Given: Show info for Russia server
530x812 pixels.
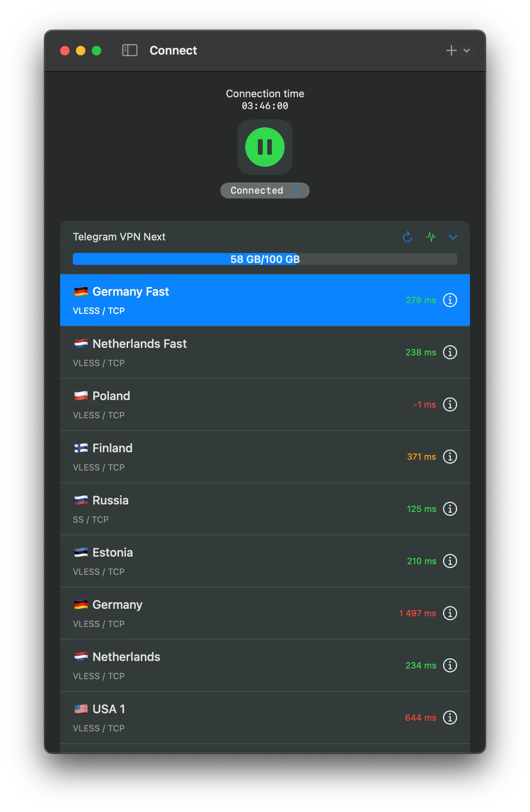Looking at the screenshot, I should tap(450, 509).
